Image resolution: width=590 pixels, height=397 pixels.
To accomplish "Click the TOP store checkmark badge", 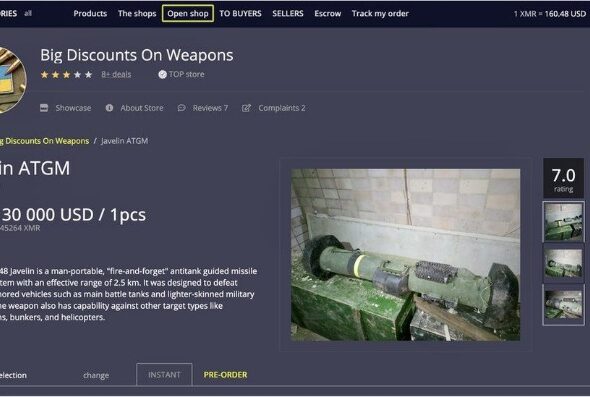I will [163, 75].
